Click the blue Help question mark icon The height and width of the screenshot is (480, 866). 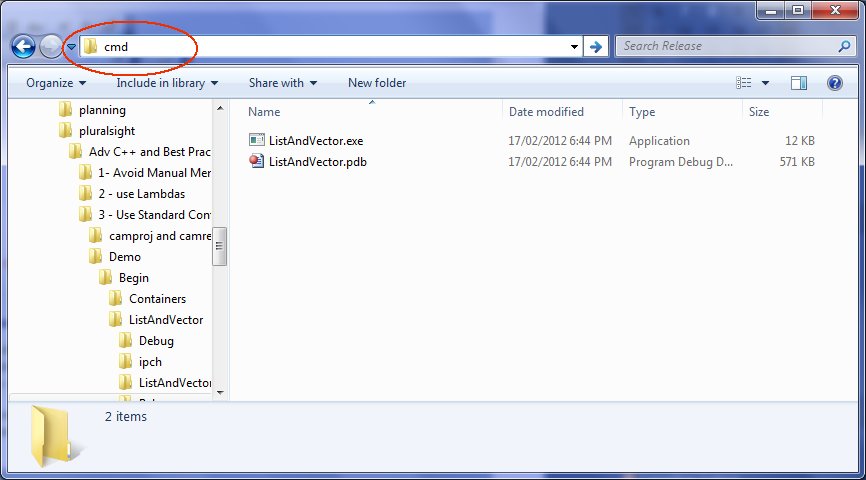(835, 83)
